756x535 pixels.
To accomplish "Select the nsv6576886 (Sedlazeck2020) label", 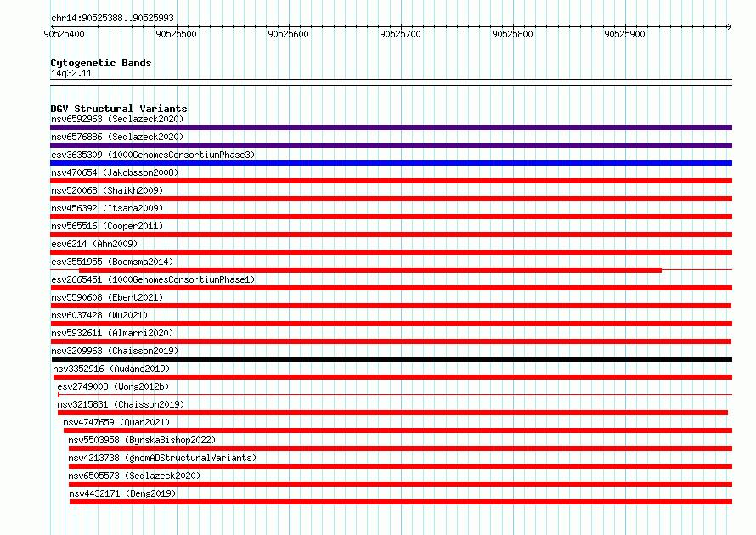I will coord(117,137).
